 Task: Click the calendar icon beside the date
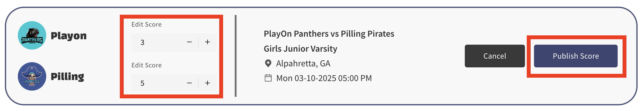(x=268, y=78)
